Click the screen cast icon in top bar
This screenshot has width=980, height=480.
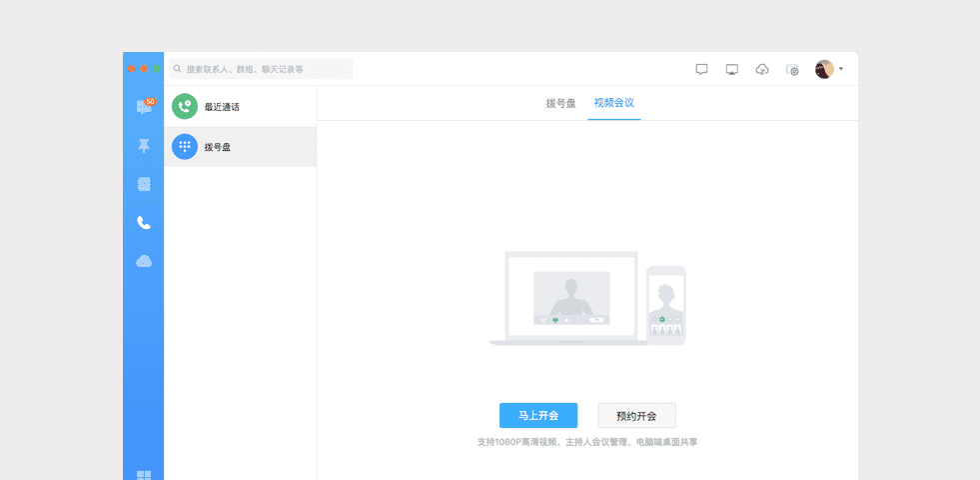pyautogui.click(x=731, y=69)
